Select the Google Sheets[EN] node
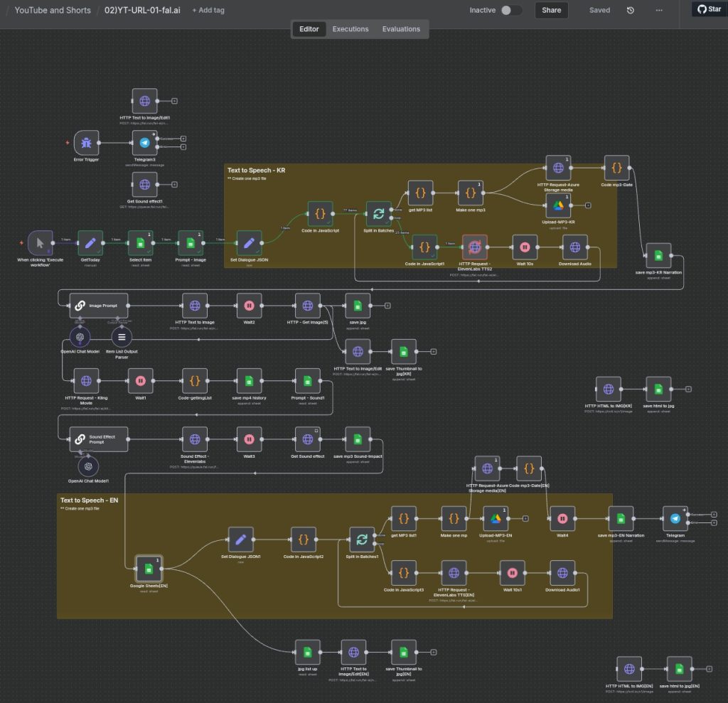 tap(149, 568)
